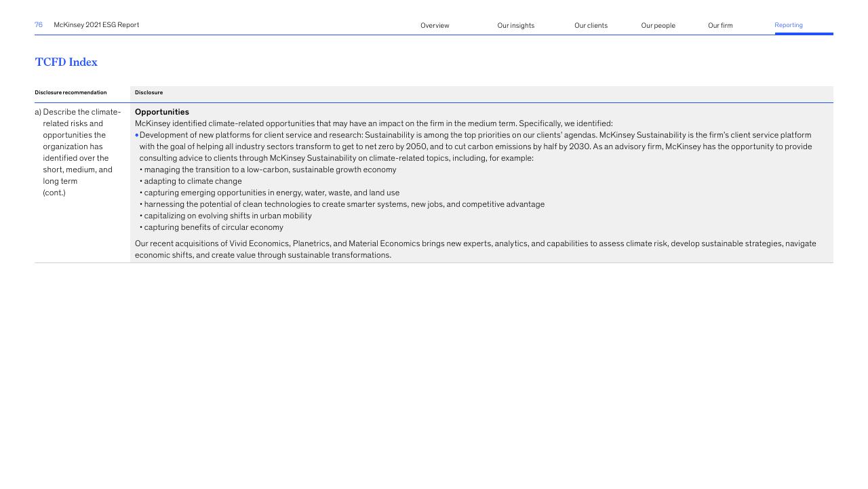
Task: Click the page number 76
Action: pyautogui.click(x=39, y=25)
